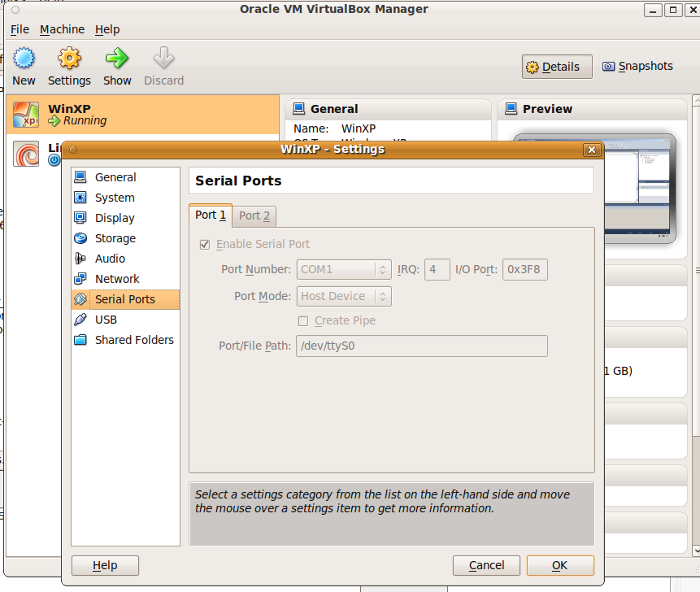
Task: Open the Storage settings category
Action: click(125, 238)
